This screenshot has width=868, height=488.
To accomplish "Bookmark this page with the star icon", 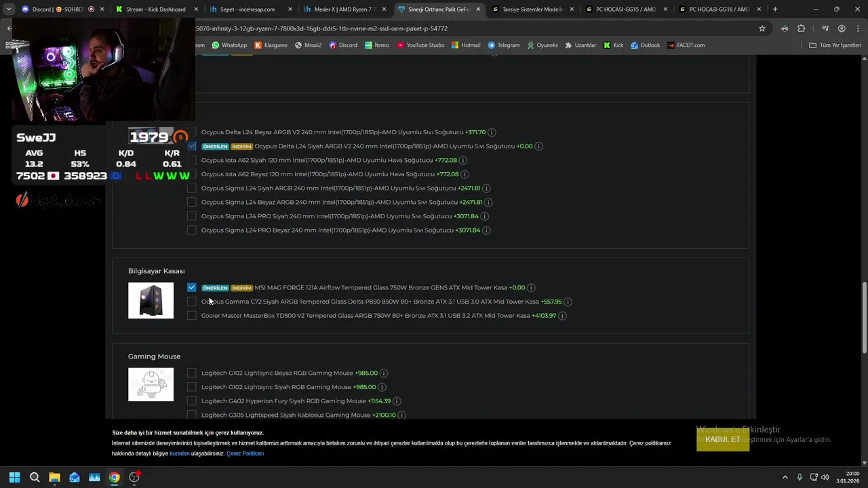I will pyautogui.click(x=762, y=28).
